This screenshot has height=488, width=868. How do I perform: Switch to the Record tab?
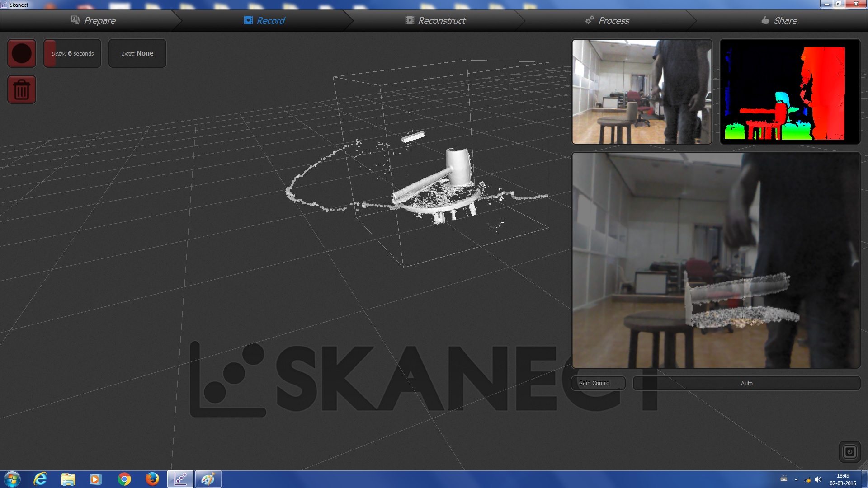(x=264, y=20)
